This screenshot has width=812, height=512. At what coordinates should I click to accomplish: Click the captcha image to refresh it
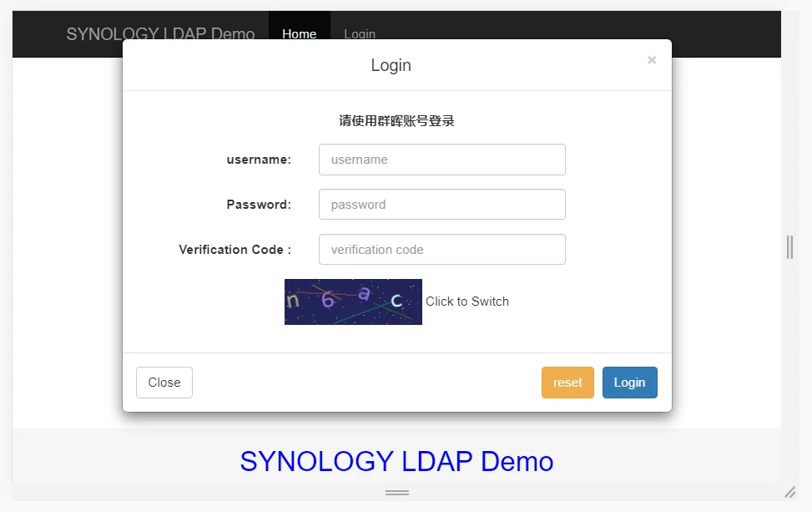click(x=353, y=302)
